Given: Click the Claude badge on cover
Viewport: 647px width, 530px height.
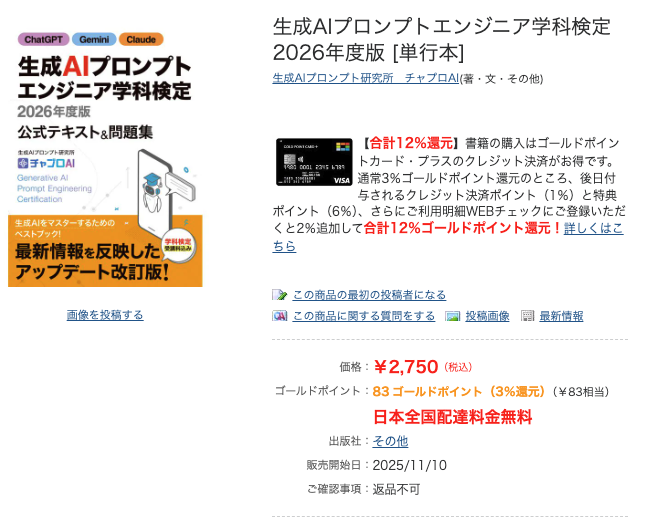Looking at the screenshot, I should pyautogui.click(x=141, y=40).
